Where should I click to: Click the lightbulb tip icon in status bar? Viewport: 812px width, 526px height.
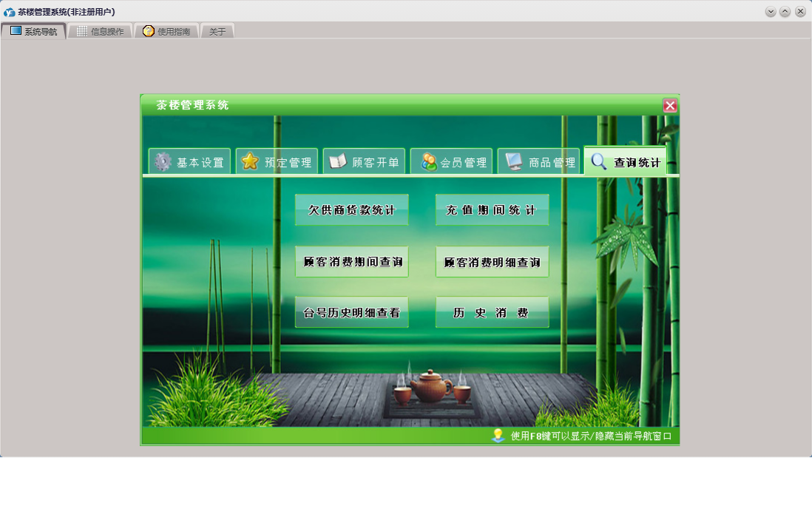point(498,435)
